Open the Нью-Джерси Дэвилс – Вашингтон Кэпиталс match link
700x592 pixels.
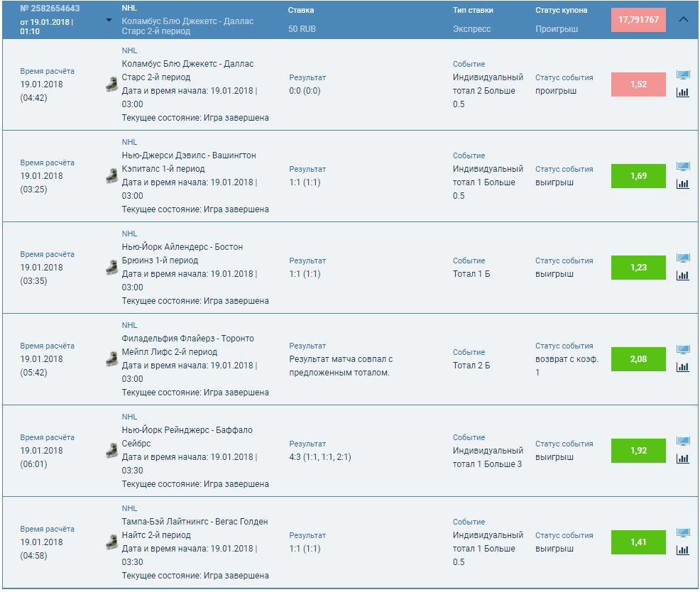[x=189, y=162]
